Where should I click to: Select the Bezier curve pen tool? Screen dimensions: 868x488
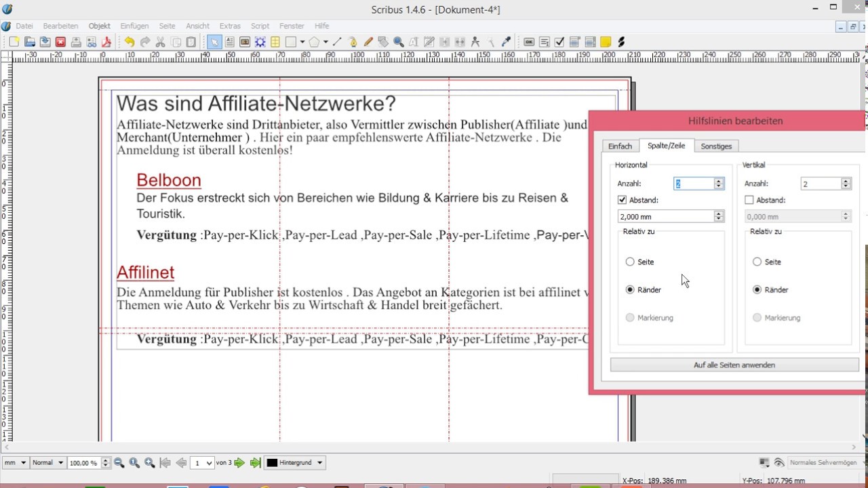[353, 42]
